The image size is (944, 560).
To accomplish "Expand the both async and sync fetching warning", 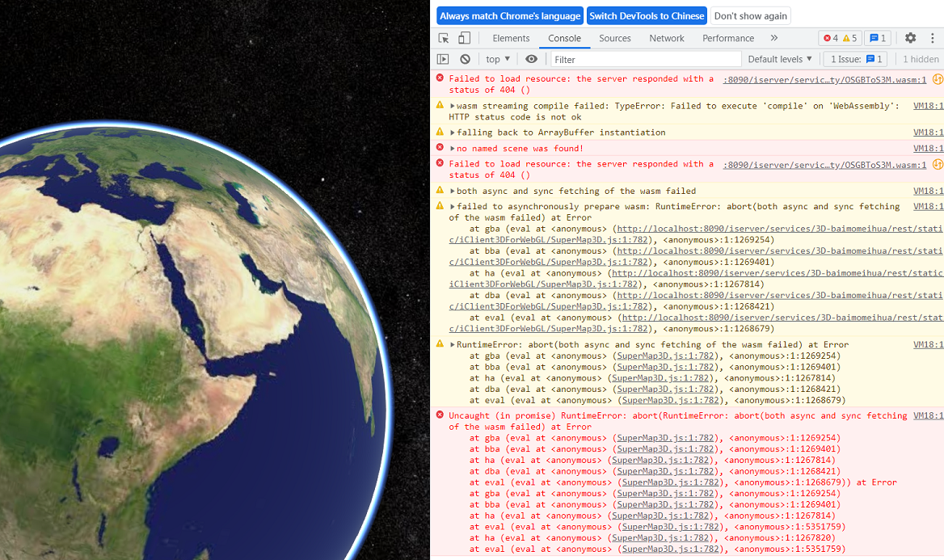I will pos(452,191).
